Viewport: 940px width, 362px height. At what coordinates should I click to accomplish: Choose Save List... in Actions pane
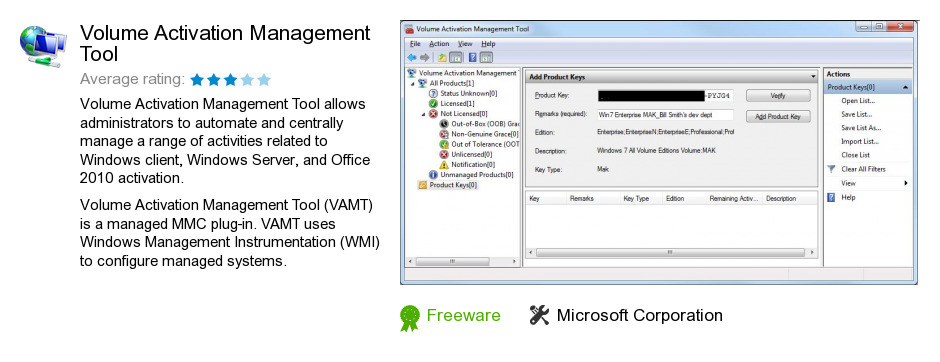857,114
